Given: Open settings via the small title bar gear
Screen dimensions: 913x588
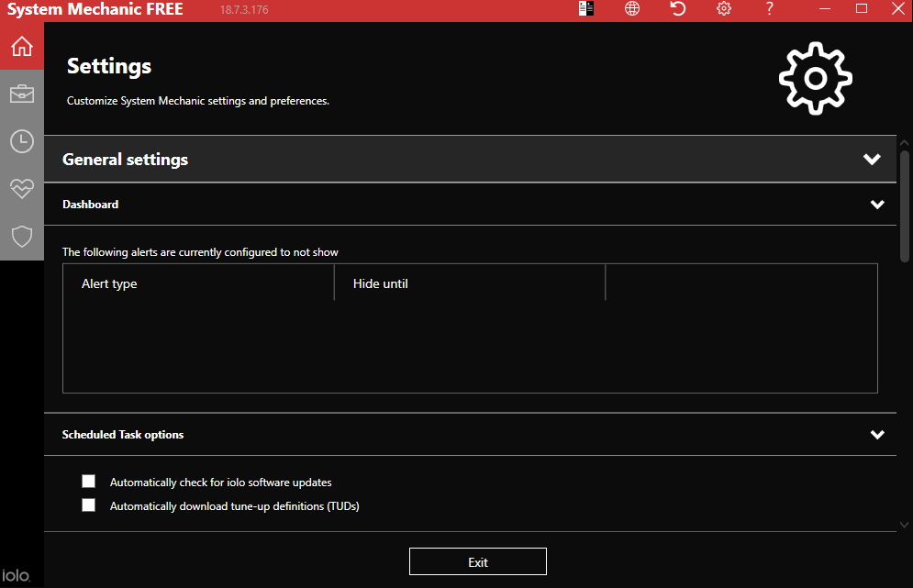Looking at the screenshot, I should (x=724, y=9).
